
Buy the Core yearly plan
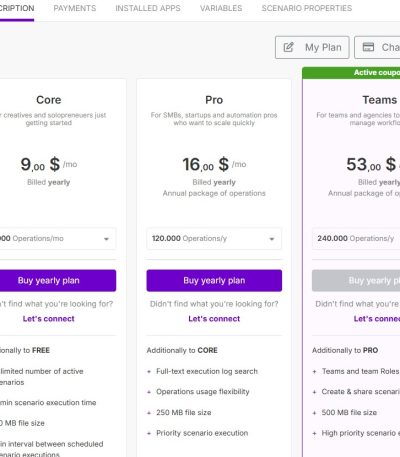pos(58,281)
